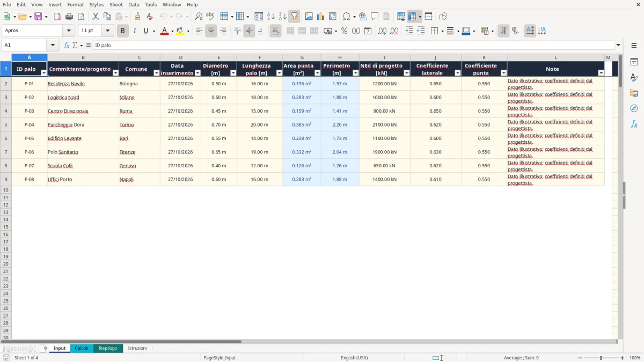The height and width of the screenshot is (362, 644).
Task: Toggle the AutoFilter funnel button
Action: point(294,17)
